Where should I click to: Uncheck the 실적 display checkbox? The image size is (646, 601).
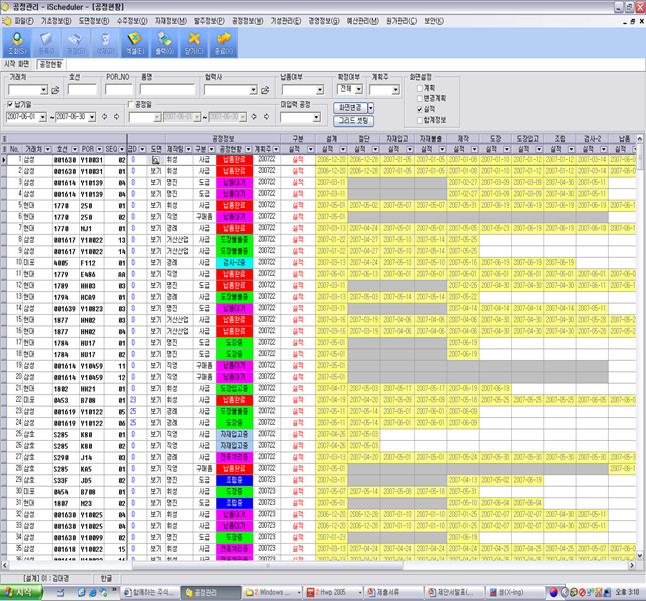[420, 109]
